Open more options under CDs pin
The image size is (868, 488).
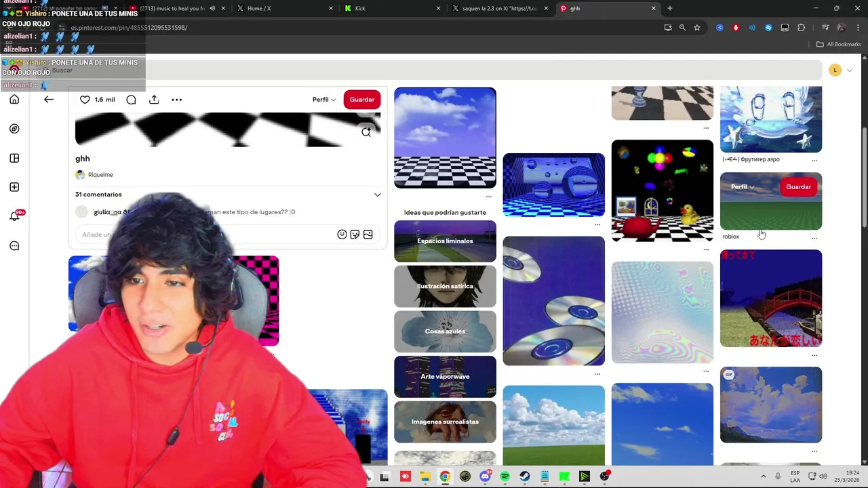(x=597, y=373)
